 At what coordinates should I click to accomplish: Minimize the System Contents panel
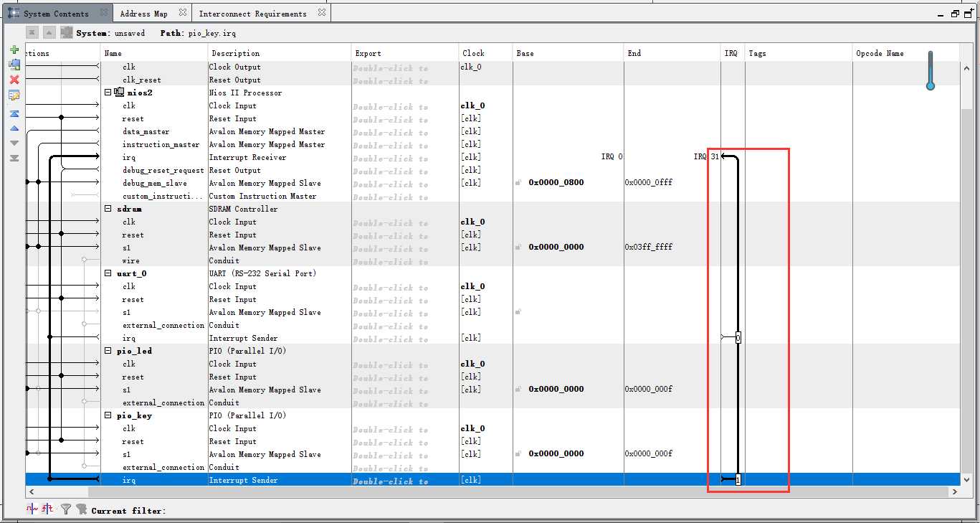point(941,14)
